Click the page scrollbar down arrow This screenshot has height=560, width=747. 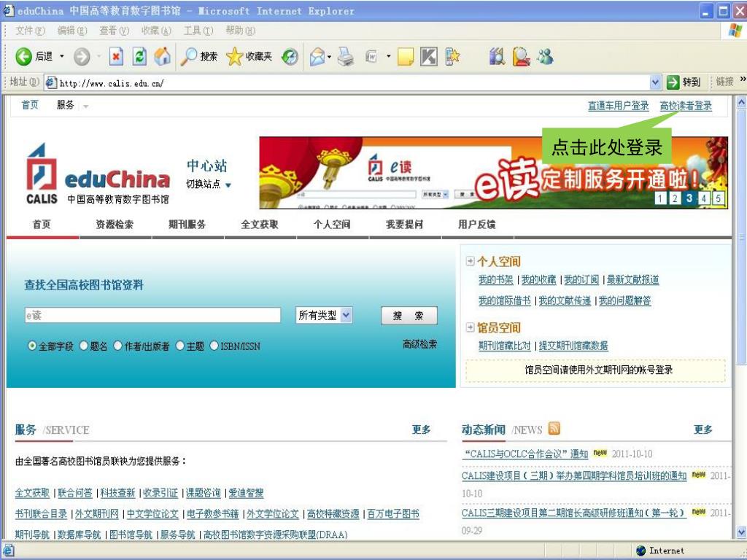tap(741, 532)
